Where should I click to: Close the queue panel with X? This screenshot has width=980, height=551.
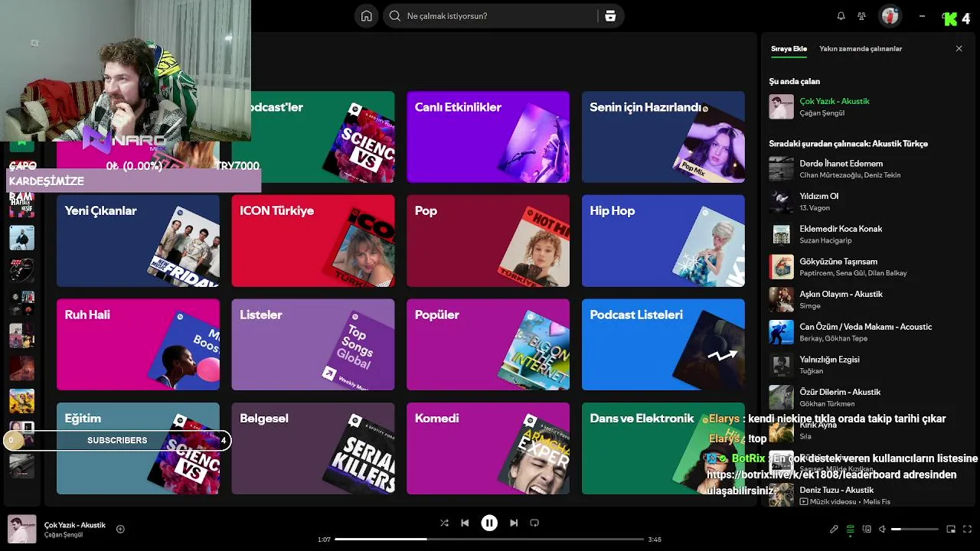pyautogui.click(x=959, y=48)
